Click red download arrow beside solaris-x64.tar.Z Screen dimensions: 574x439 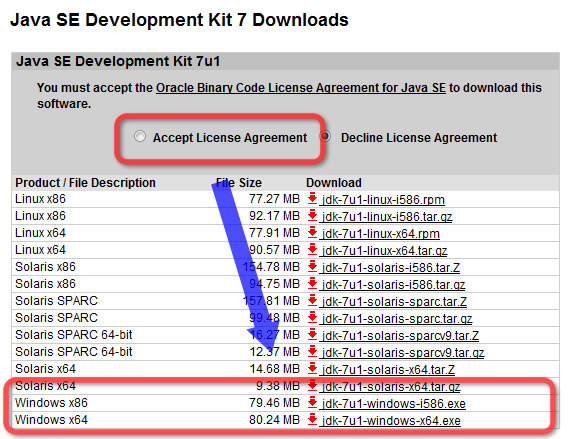pyautogui.click(x=312, y=368)
